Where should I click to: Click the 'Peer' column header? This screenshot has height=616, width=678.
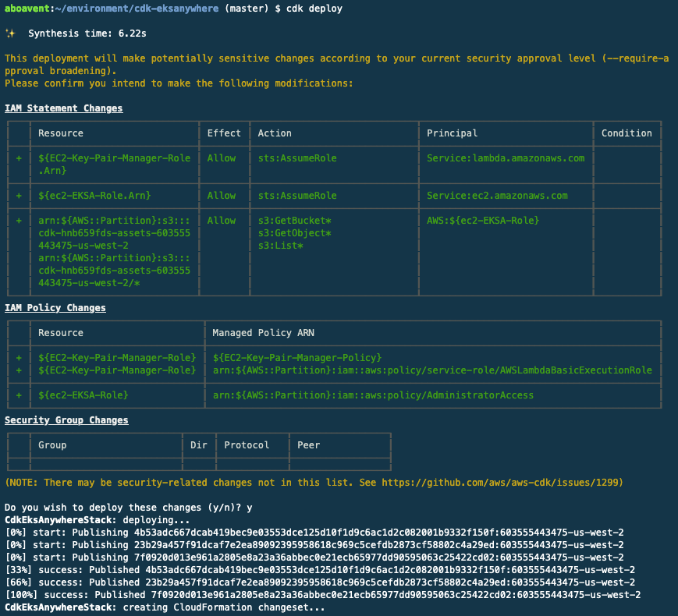pyautogui.click(x=308, y=445)
